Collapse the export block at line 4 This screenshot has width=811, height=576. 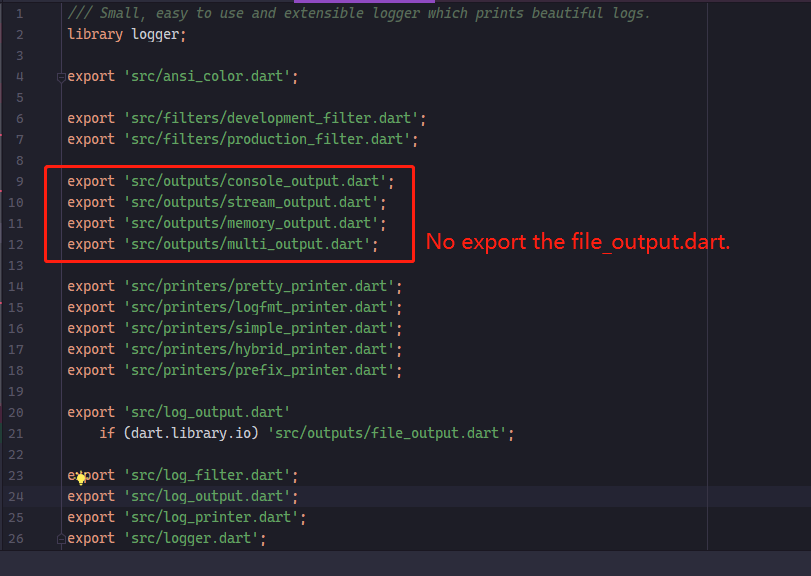(61, 78)
